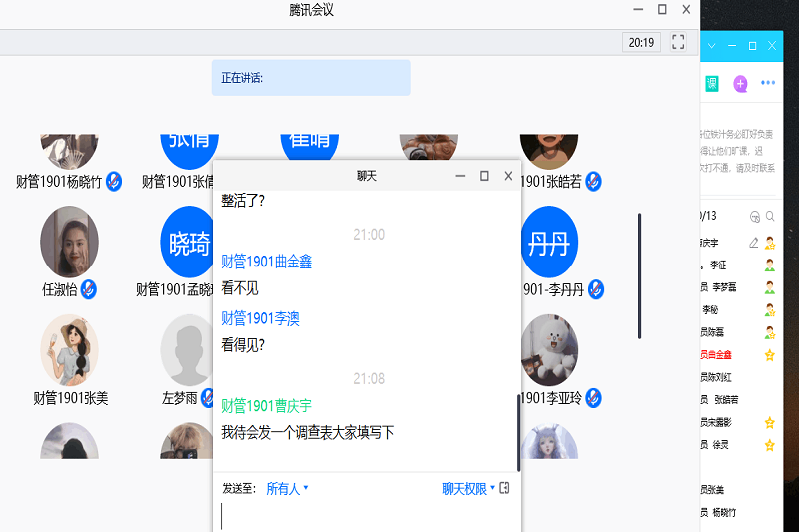Click the 20:19 meeting timer
799x532 pixels.
(x=641, y=42)
